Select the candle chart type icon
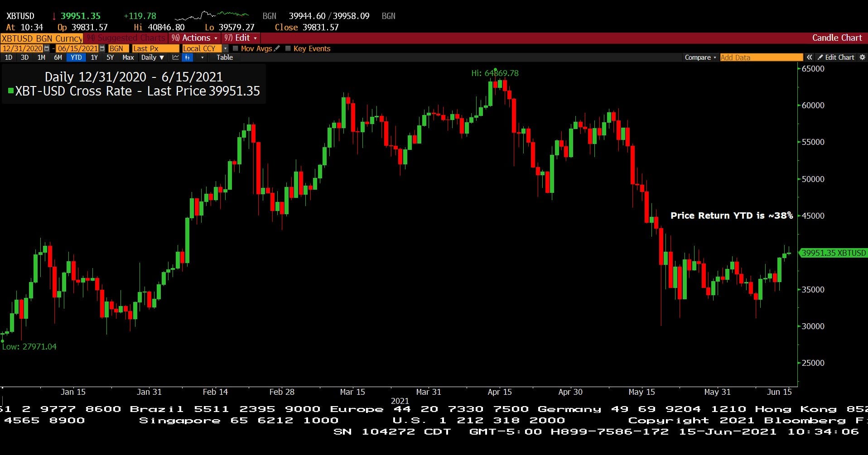Image resolution: width=868 pixels, height=455 pixels. click(x=188, y=57)
